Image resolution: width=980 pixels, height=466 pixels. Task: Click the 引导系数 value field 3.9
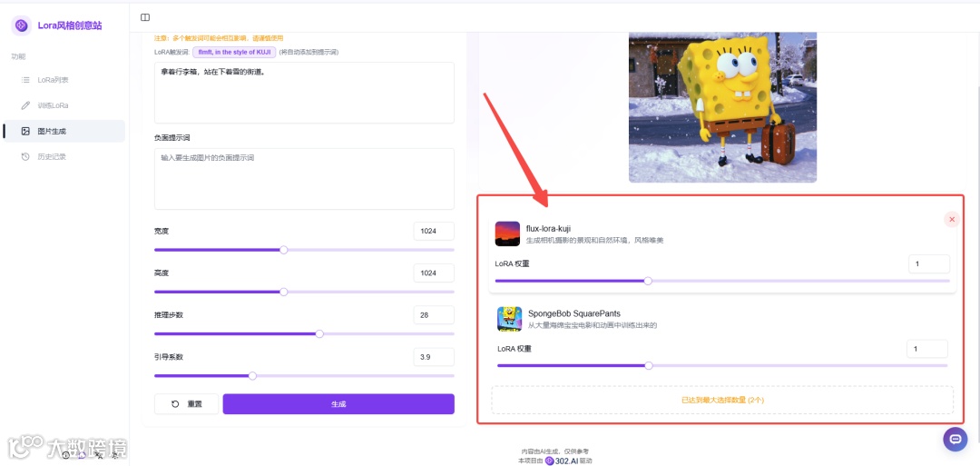click(x=434, y=357)
